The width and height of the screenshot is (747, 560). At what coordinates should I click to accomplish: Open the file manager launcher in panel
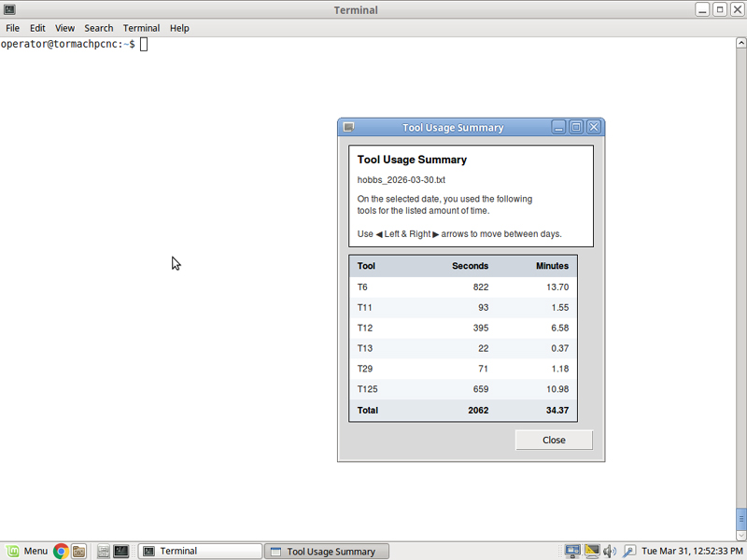point(79,551)
